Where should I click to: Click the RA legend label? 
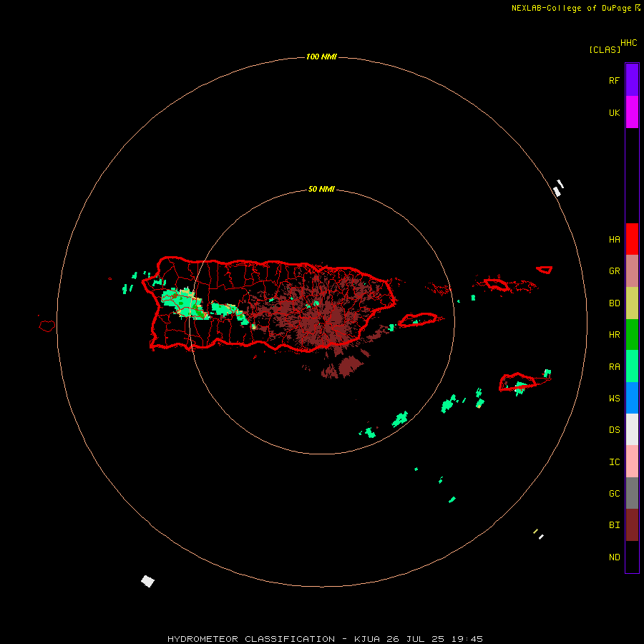coord(614,367)
